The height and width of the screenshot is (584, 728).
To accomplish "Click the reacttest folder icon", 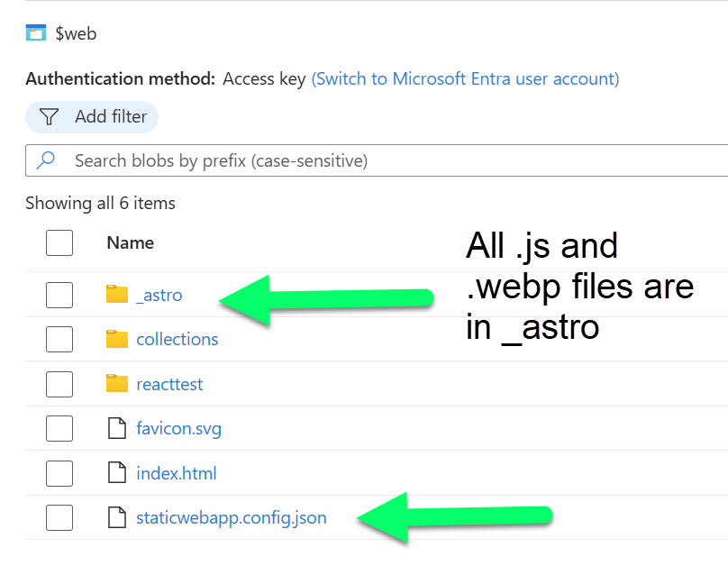I will pyautogui.click(x=117, y=384).
